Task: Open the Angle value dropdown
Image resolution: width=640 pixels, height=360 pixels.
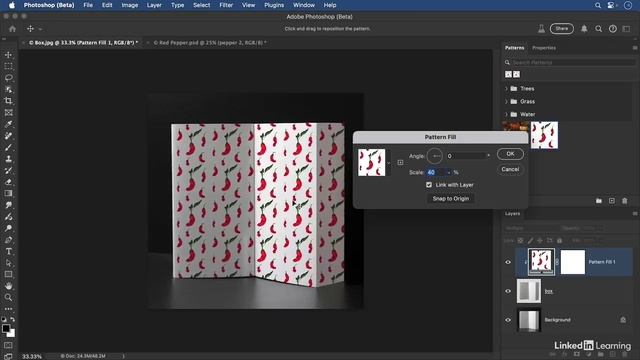Action: pos(488,156)
